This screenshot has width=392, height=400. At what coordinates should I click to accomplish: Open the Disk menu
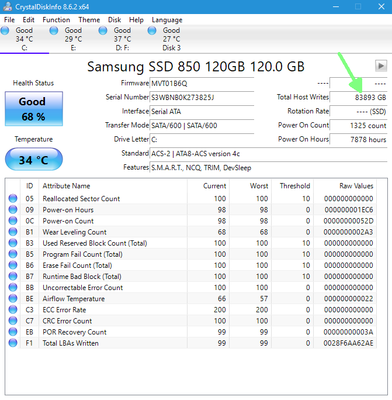[114, 20]
